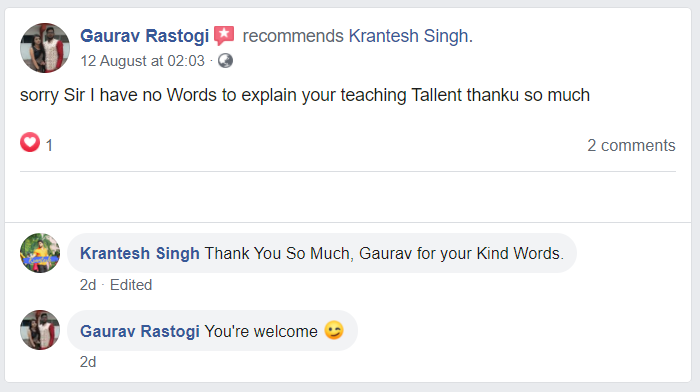Open Gaurav Rastogi name in You're welcome comment
700x392 pixels.
[140, 331]
